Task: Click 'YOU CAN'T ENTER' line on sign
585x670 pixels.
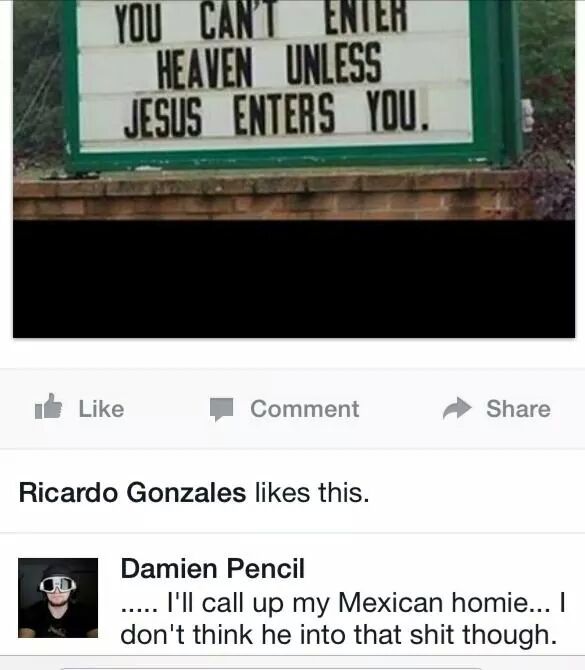Action: (x=261, y=21)
